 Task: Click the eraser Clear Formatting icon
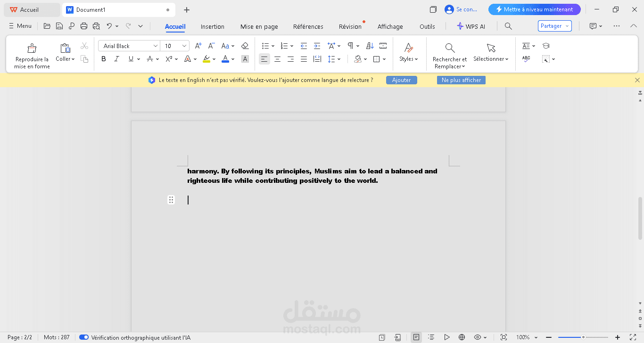[245, 46]
